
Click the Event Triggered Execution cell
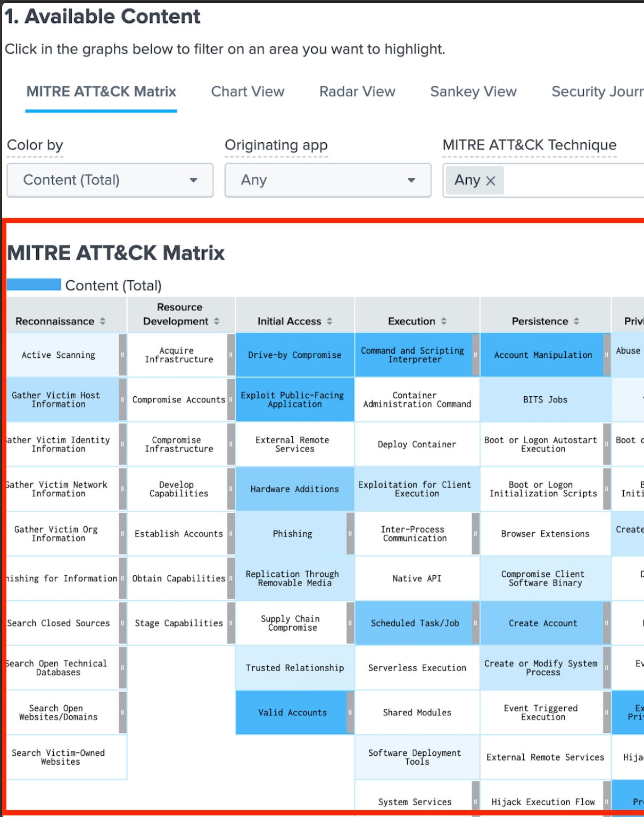542,713
